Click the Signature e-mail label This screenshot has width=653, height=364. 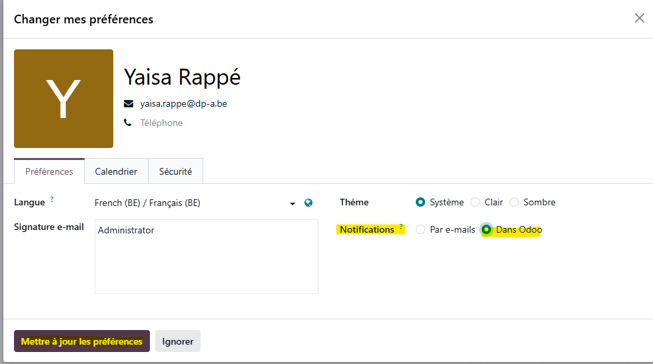tap(49, 227)
